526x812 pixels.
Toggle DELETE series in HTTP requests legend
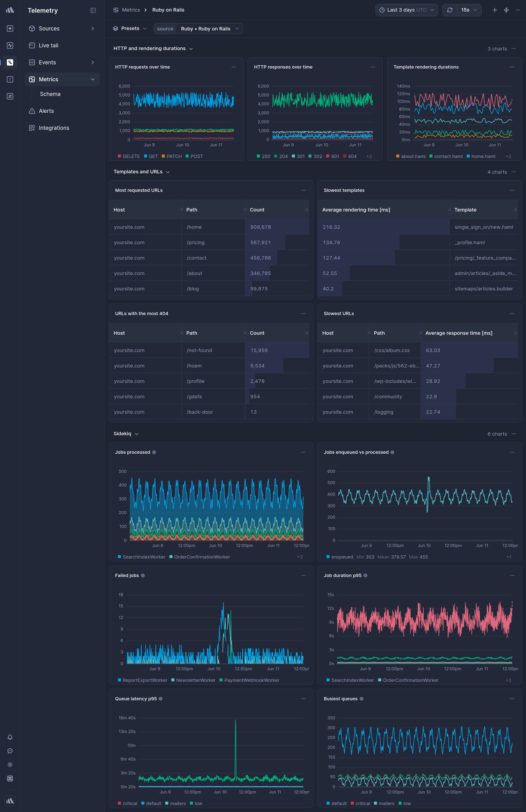pos(129,157)
